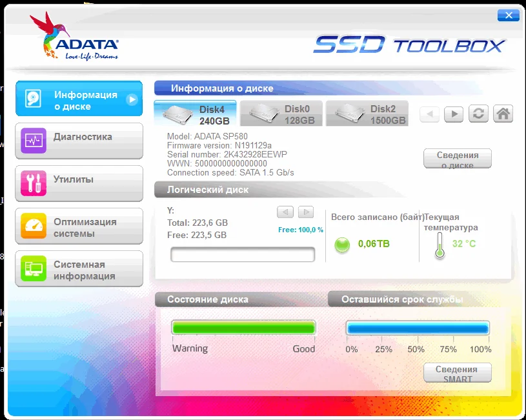Click the 50% mark on lifespan scale
Screen dimensions: 526x420
(416, 349)
